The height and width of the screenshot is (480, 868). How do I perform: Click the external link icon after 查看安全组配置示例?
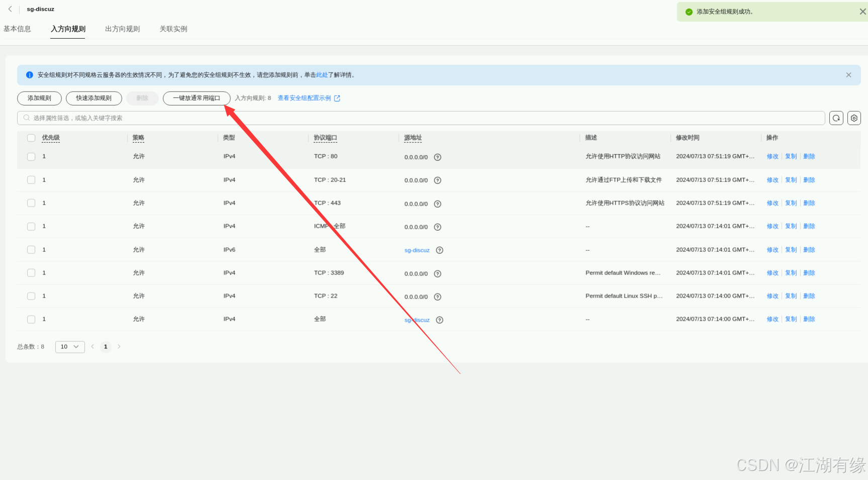(x=337, y=99)
